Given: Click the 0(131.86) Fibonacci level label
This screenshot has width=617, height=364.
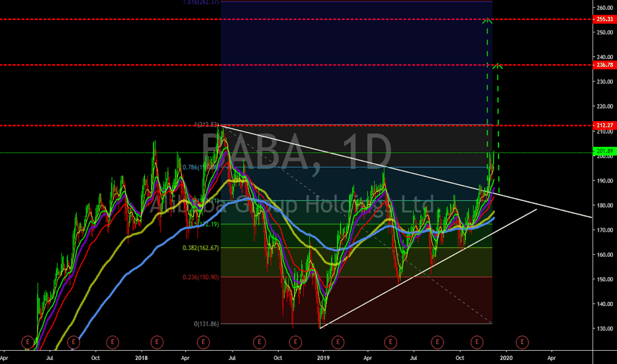Looking at the screenshot, I should [x=206, y=324].
